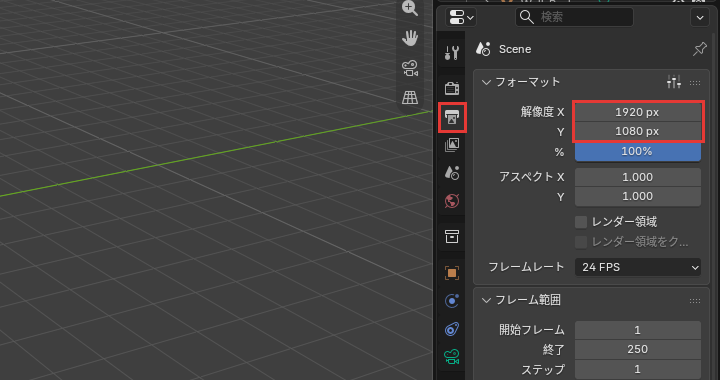Switch perspective/orthographic grid gizmo
Image resolution: width=720 pixels, height=380 pixels.
click(410, 97)
